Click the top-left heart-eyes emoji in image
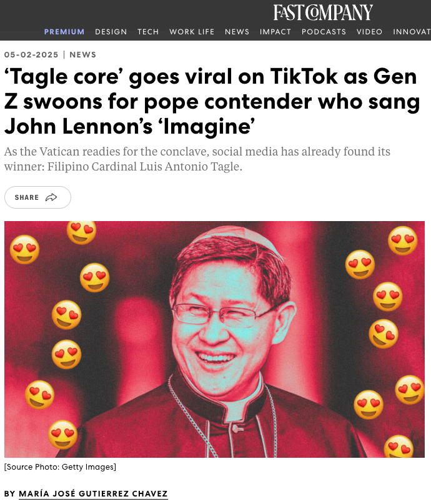Image resolution: width=431 pixels, height=504 pixels. [25, 249]
